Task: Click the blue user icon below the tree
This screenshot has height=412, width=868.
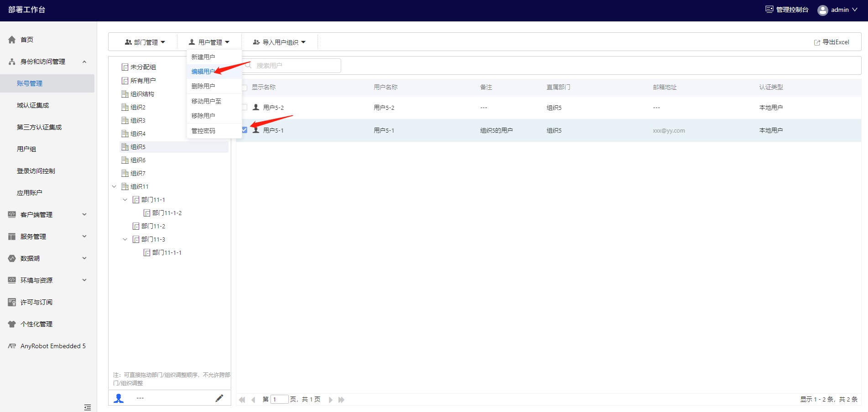Action: click(119, 398)
